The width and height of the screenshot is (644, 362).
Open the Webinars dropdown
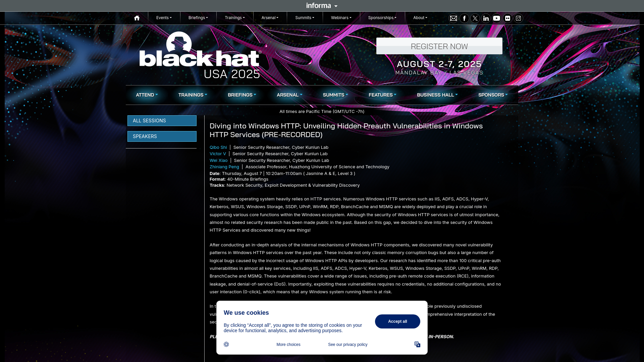tap(341, 18)
